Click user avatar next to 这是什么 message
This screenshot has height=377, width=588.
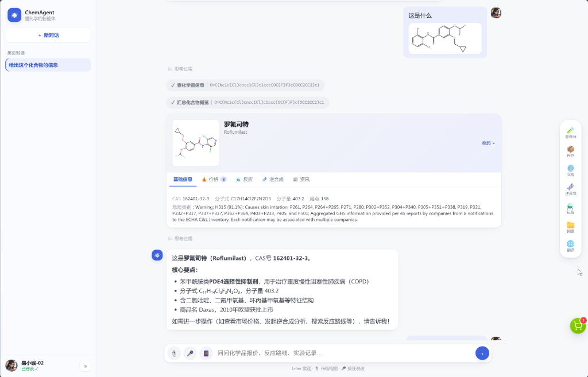[x=496, y=13]
